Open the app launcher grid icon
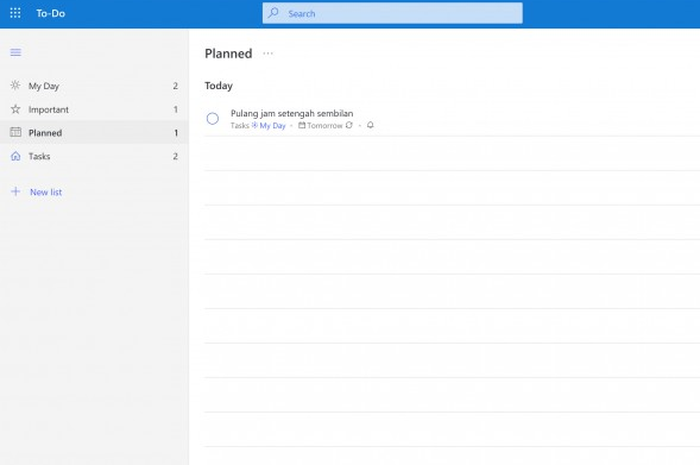 pos(15,13)
